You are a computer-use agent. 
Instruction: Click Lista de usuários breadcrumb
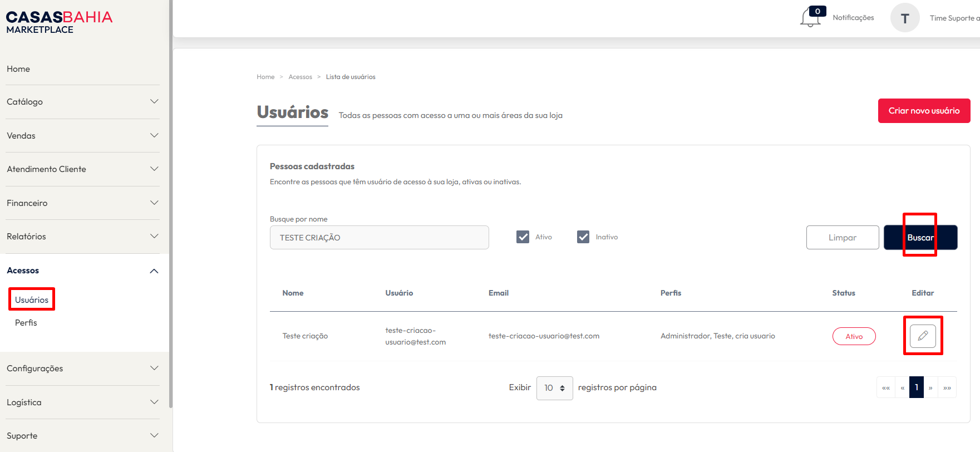[351, 77]
